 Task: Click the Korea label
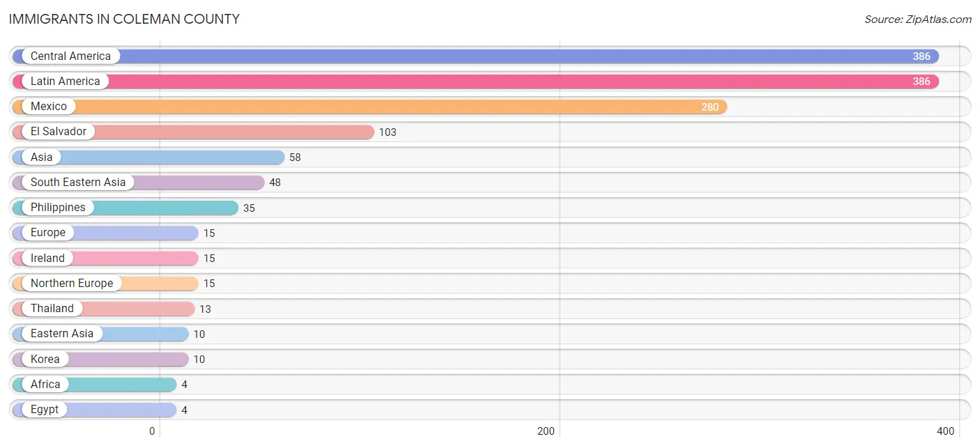click(x=45, y=359)
